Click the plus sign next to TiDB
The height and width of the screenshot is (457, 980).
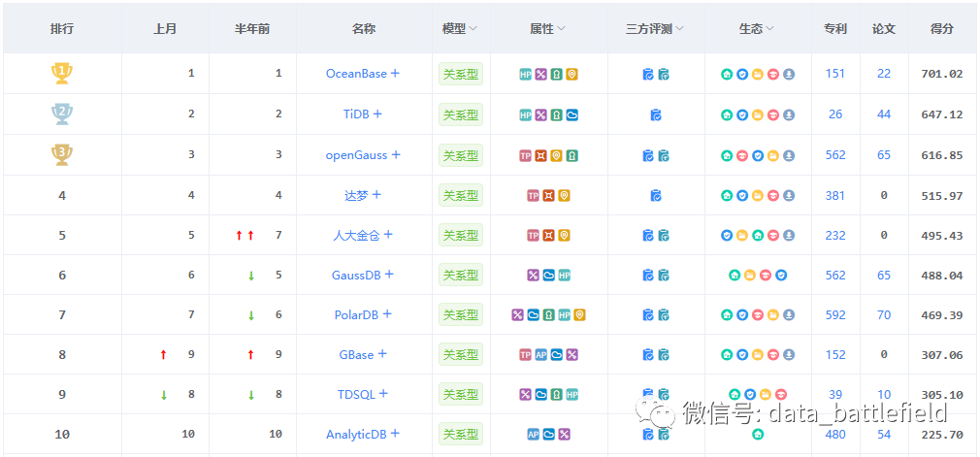377,114
